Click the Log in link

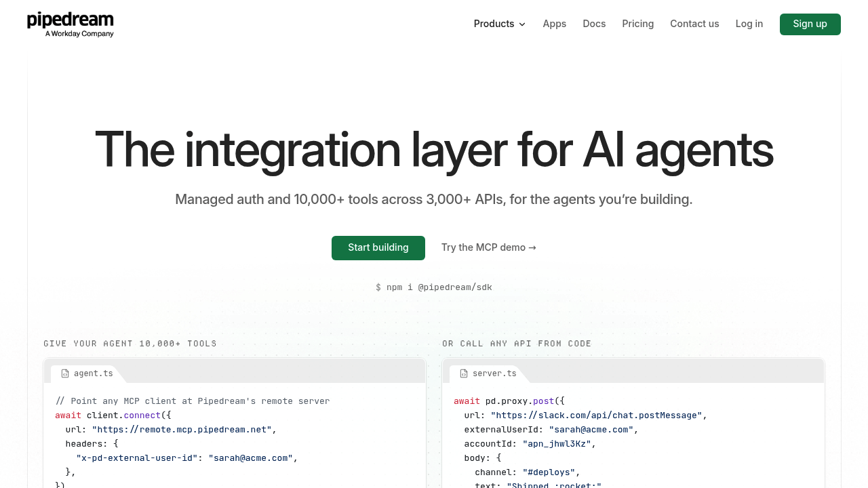click(x=749, y=24)
